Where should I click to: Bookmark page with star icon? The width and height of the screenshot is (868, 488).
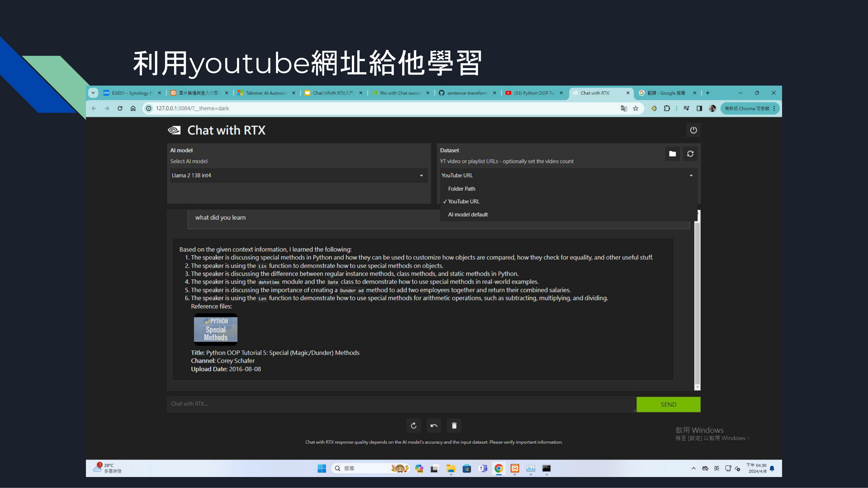(x=635, y=108)
